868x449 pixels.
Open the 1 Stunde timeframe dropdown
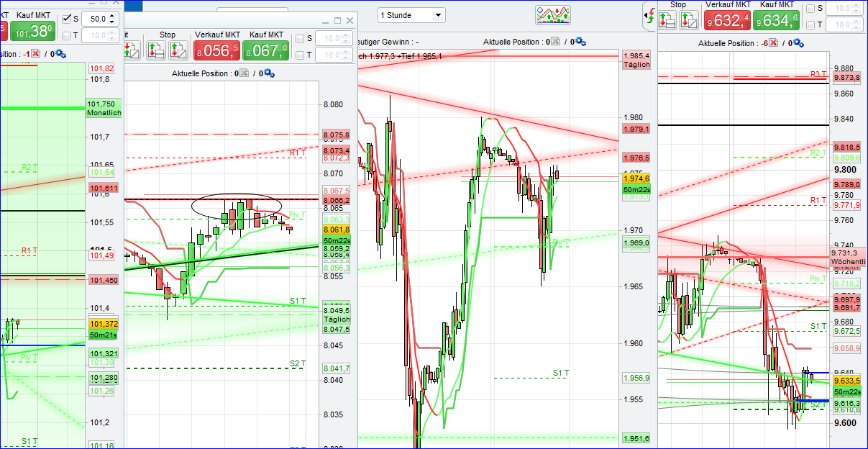411,14
